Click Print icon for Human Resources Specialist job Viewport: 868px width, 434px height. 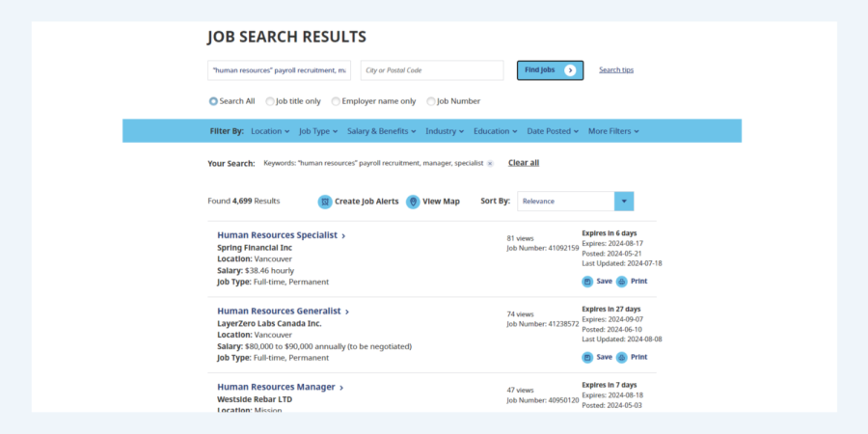[622, 282]
